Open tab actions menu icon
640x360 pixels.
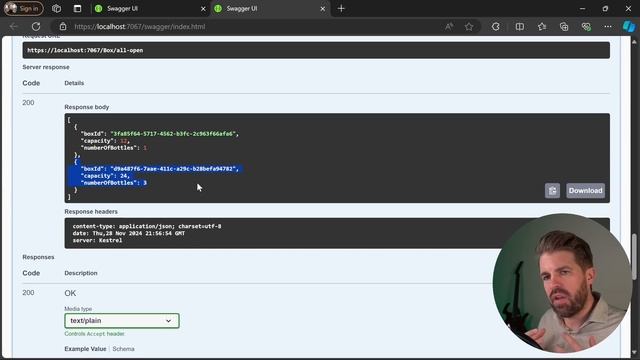pyautogui.click(x=77, y=9)
